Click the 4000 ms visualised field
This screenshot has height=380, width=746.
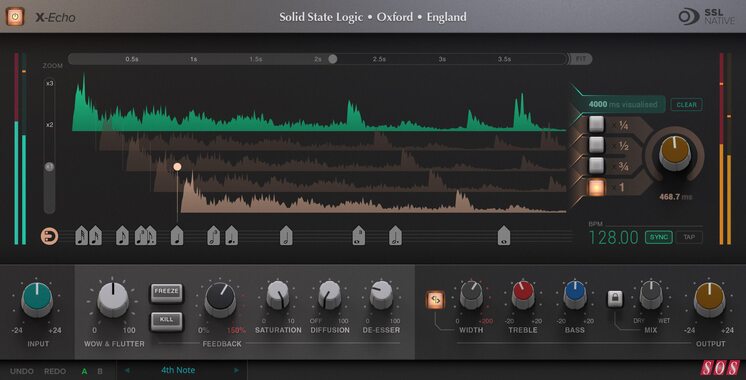[x=623, y=104]
